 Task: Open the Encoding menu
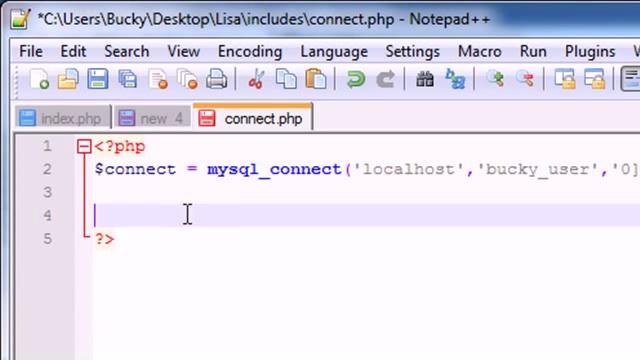(x=250, y=51)
